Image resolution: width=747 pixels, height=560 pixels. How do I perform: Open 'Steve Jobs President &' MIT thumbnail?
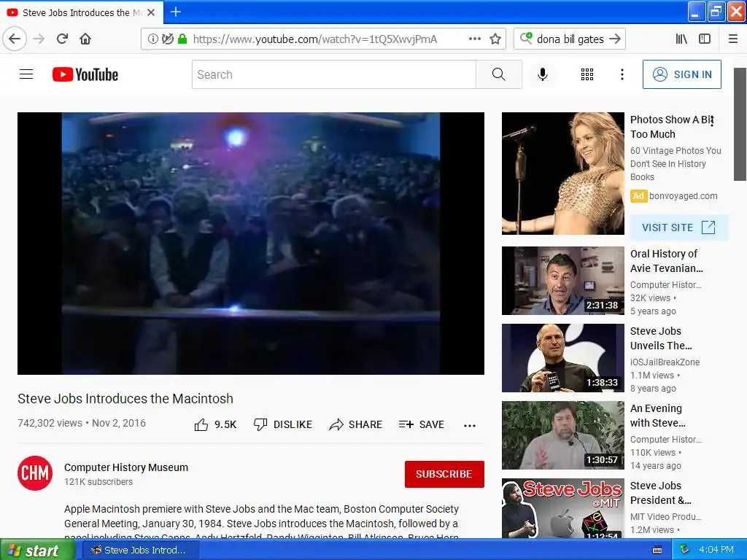(x=562, y=508)
